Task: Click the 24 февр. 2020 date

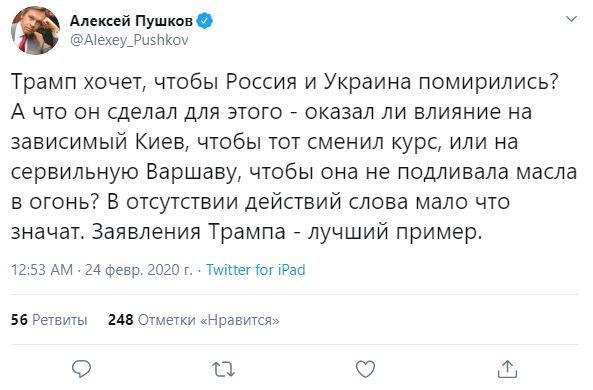Action: (138, 270)
